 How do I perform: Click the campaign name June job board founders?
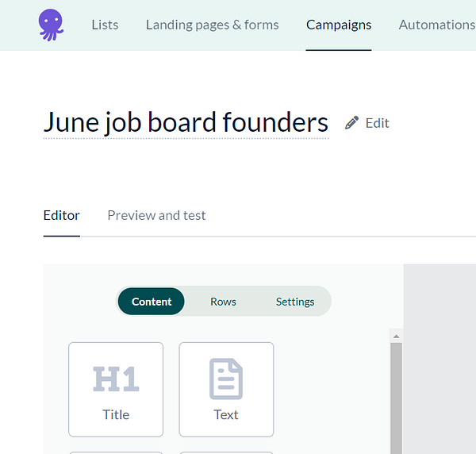(186, 122)
